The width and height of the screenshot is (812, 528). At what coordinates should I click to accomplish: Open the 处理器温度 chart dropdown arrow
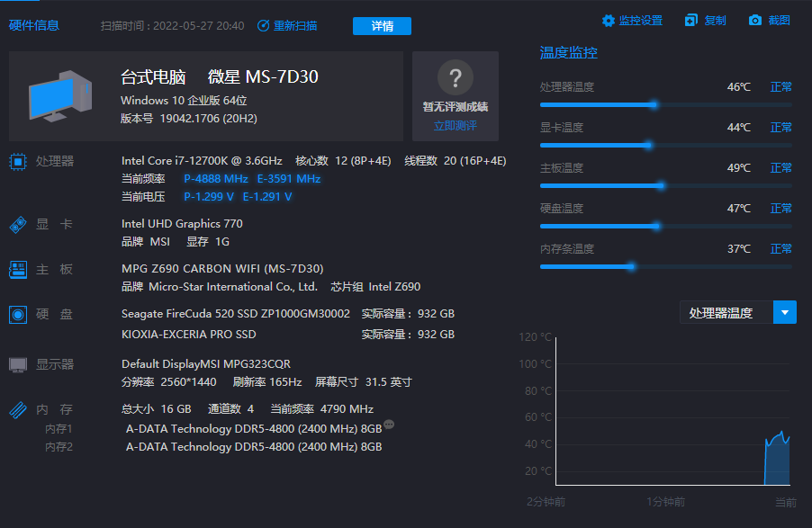tap(785, 312)
